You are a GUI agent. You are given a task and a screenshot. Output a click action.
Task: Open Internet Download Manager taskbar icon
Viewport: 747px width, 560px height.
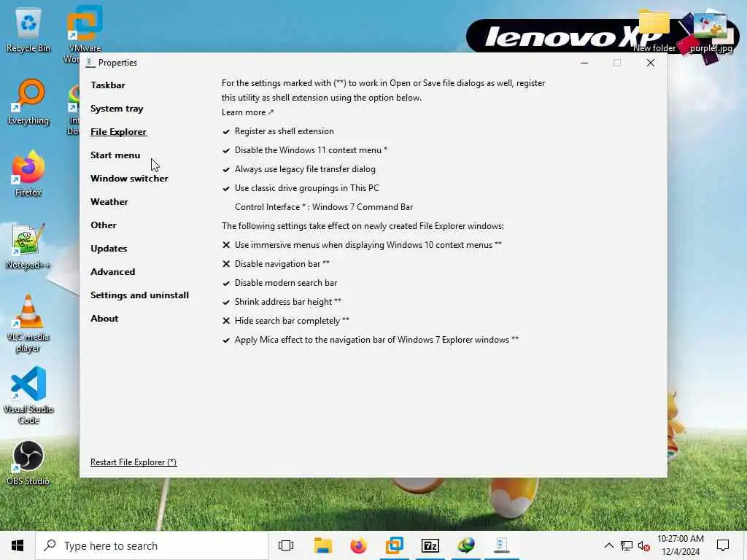[x=466, y=545]
